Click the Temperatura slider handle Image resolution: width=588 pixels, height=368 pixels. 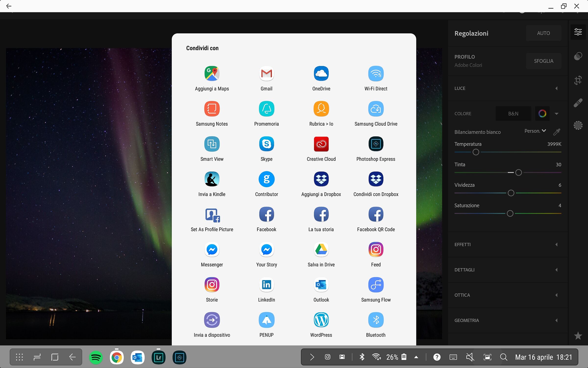[476, 152]
